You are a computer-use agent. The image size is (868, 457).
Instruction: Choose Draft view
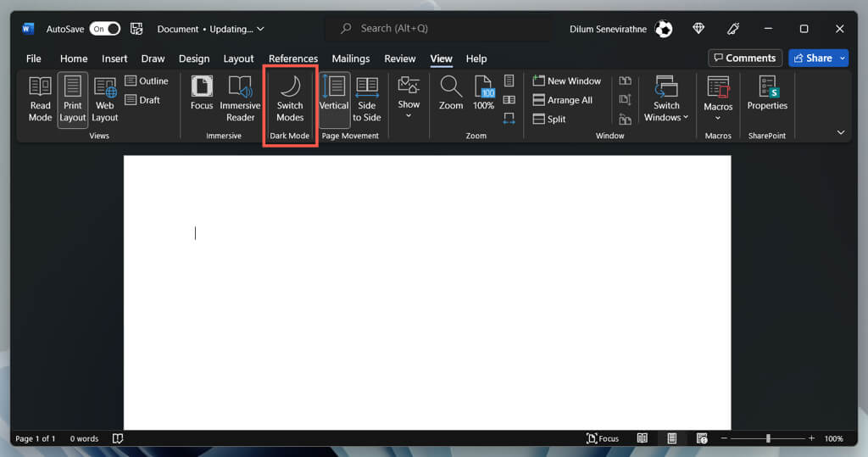142,100
